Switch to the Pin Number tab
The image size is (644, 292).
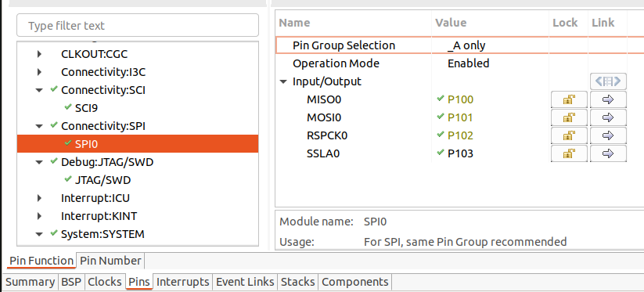(x=110, y=261)
